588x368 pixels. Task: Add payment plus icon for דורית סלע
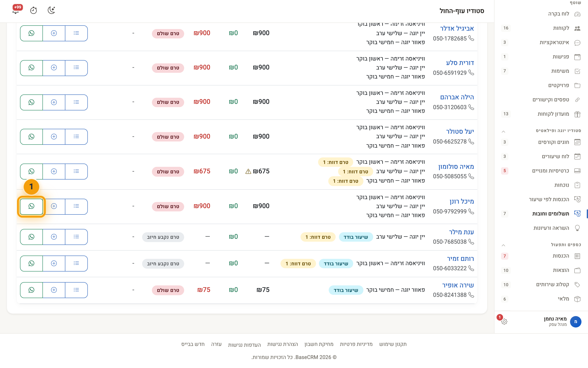pyautogui.click(x=54, y=68)
